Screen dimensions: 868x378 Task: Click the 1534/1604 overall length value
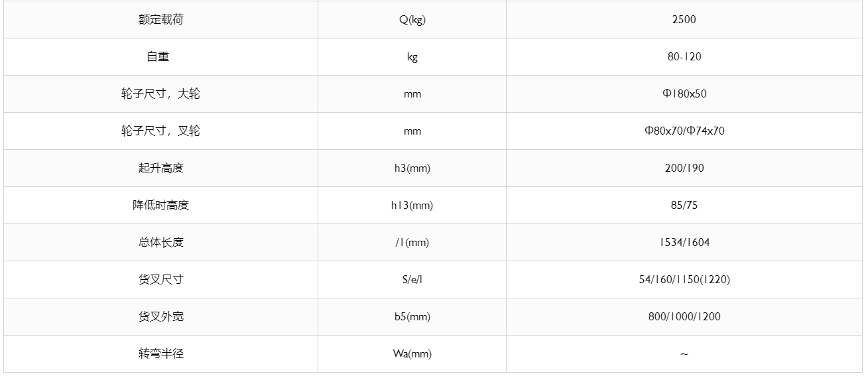pos(684,242)
